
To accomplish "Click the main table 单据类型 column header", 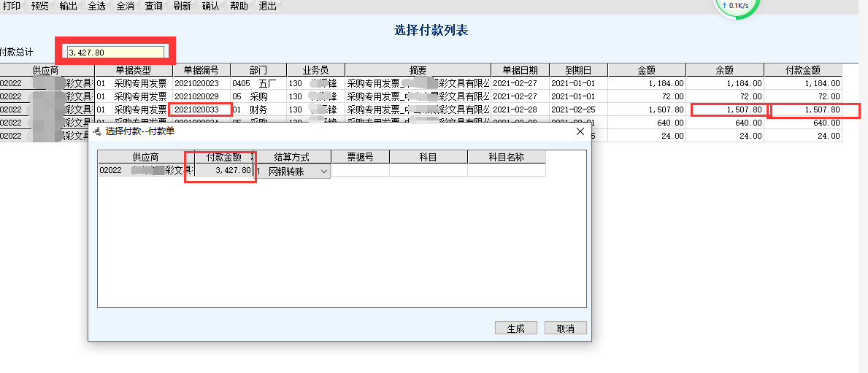I will [x=134, y=70].
